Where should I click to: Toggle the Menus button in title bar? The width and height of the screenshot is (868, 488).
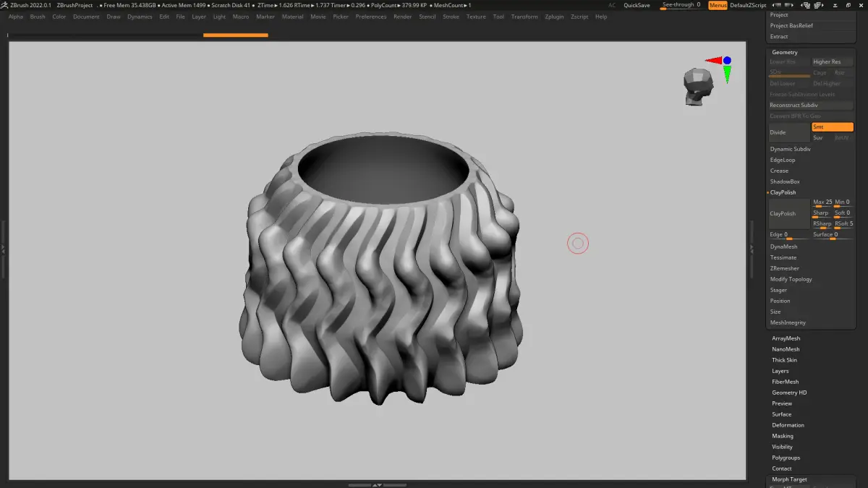718,5
